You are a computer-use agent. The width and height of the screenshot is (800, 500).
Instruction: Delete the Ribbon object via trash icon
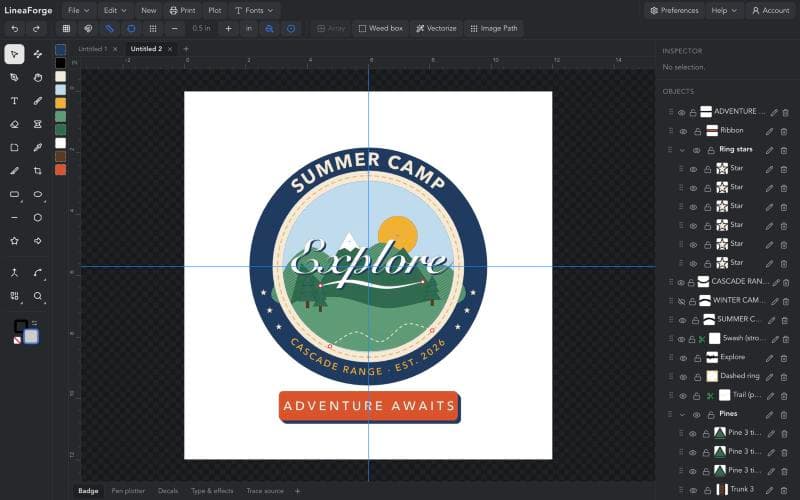click(784, 131)
